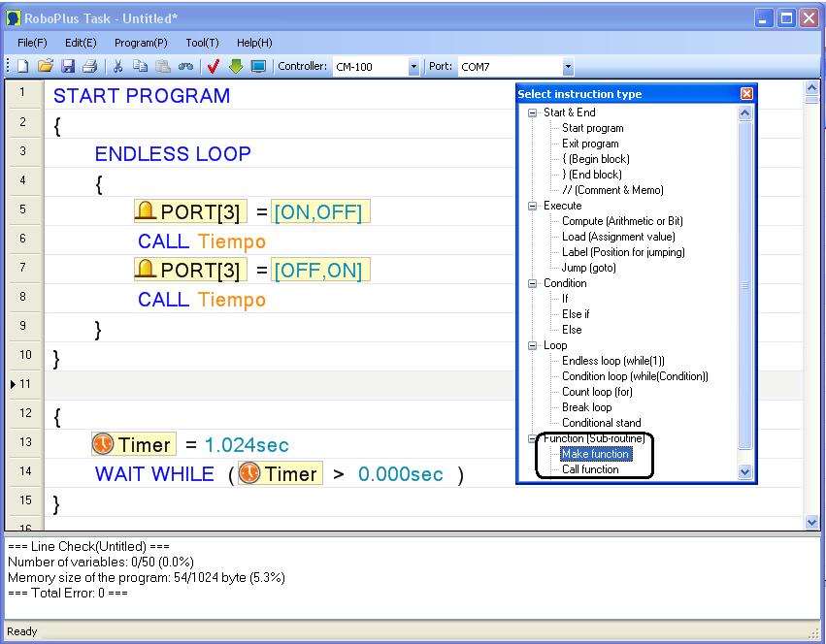Click the bell icon of PORT[3] on line 7
The height and width of the screenshot is (644, 826).
pos(146,268)
